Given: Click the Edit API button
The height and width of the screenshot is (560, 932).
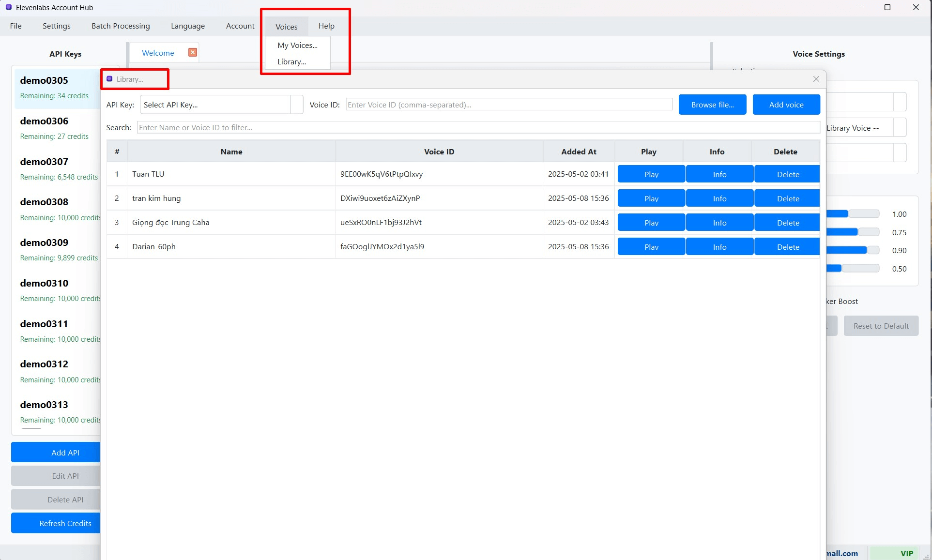Looking at the screenshot, I should pos(56,476).
